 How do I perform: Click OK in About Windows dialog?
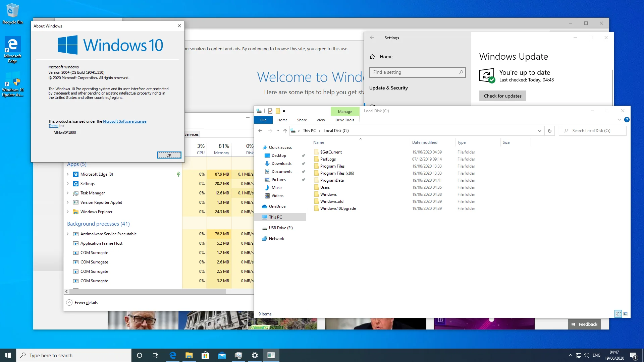[x=169, y=155]
